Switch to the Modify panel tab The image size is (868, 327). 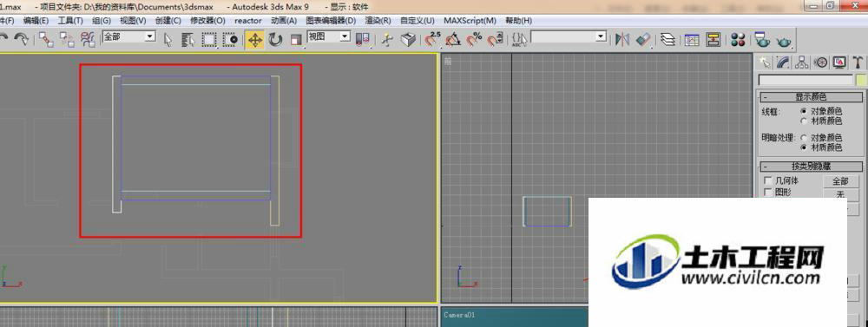click(x=783, y=62)
